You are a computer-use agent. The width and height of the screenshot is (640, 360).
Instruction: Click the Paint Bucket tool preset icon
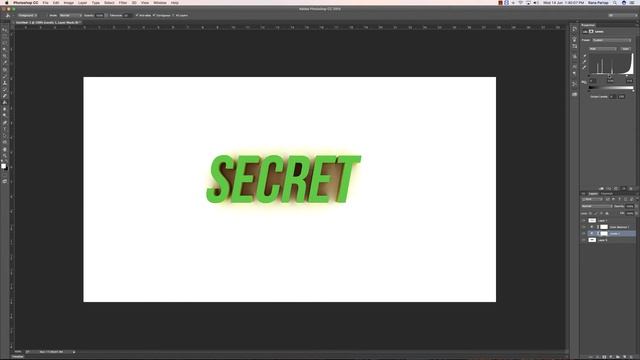[x=8, y=15]
